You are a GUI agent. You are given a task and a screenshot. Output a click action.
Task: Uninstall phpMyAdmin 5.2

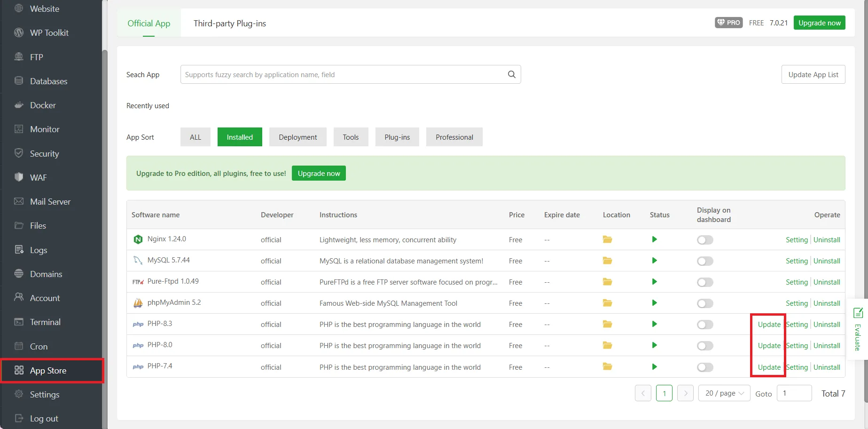[827, 303]
